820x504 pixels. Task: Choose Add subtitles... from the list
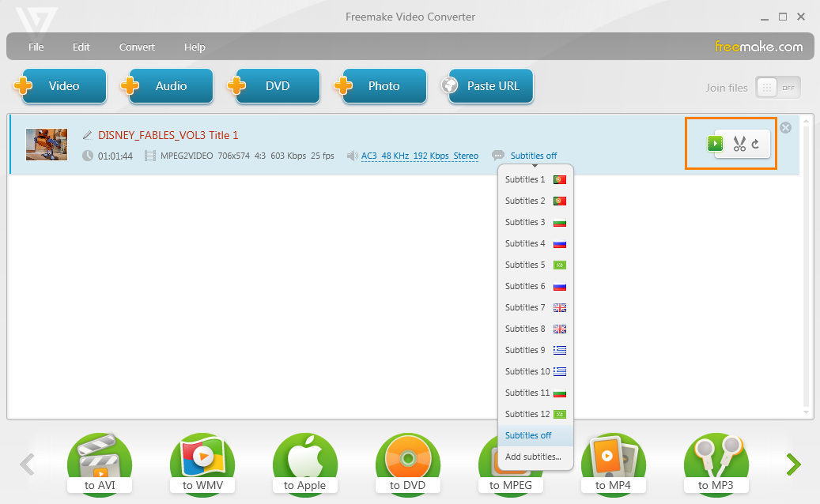533,457
